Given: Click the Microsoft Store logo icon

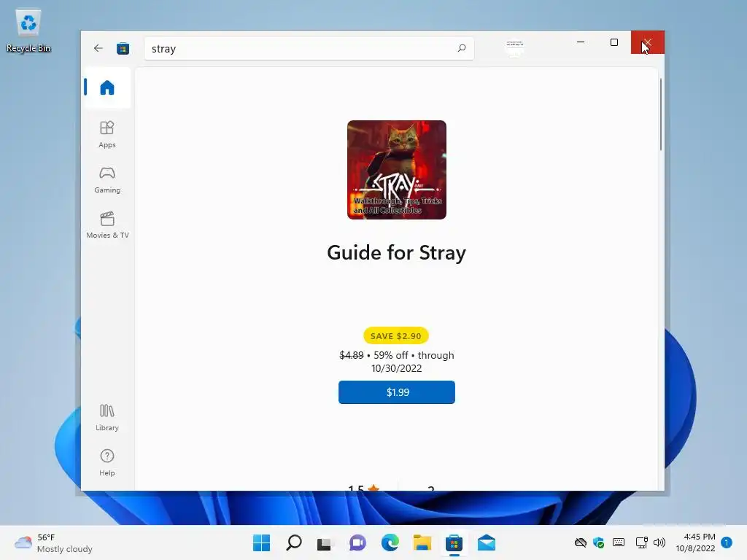Looking at the screenshot, I should tap(123, 49).
